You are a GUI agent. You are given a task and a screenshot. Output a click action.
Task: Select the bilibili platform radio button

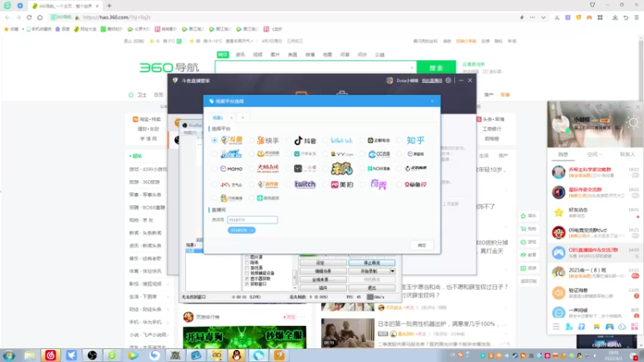point(325,140)
